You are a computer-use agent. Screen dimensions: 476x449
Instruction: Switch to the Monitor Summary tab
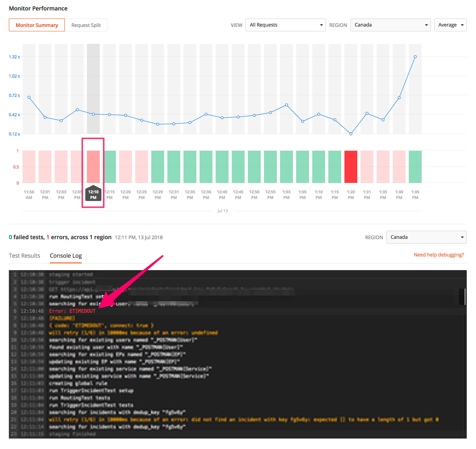[x=37, y=25]
